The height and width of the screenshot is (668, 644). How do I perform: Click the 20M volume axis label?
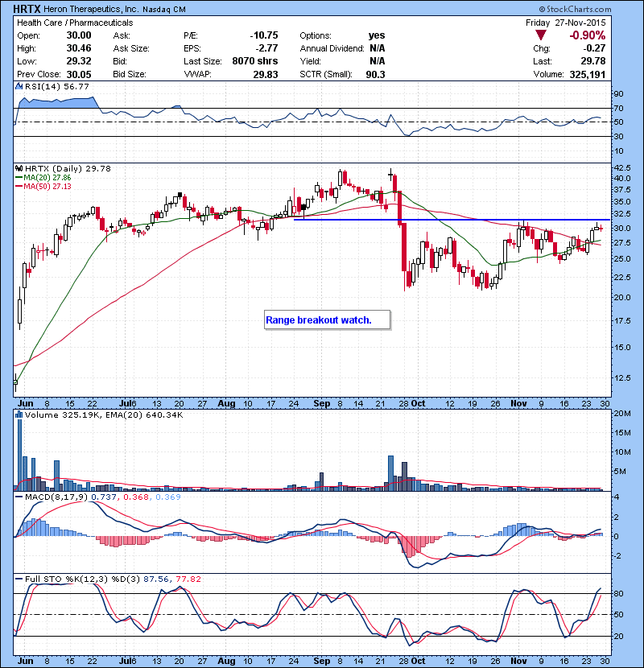[621, 413]
